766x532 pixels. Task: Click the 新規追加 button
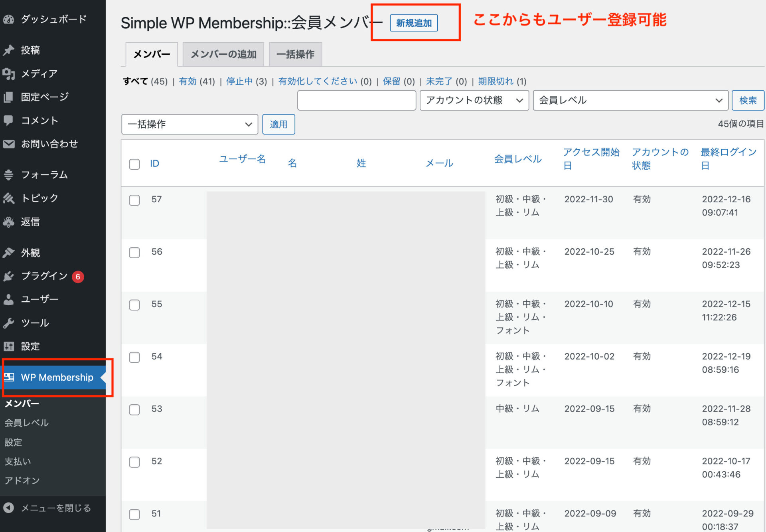[414, 23]
